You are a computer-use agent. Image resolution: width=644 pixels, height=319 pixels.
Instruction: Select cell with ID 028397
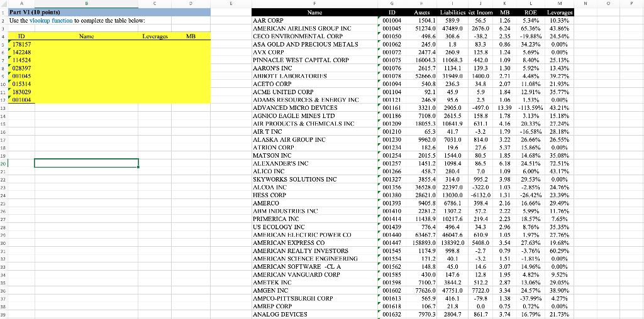click(x=21, y=68)
